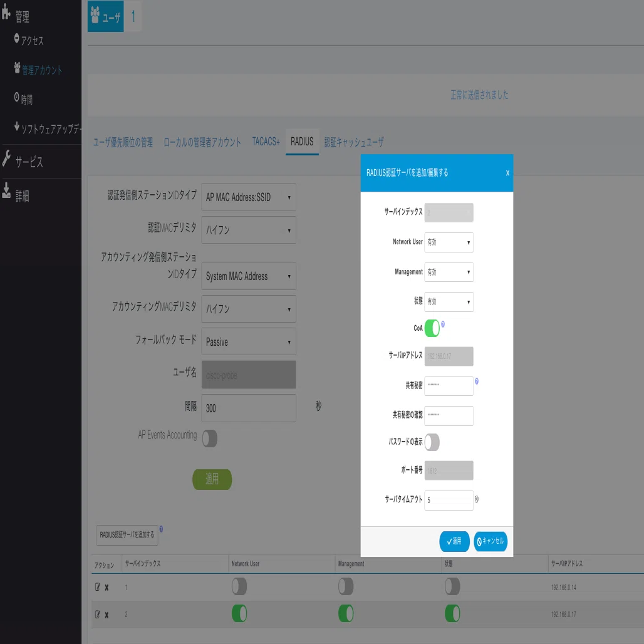The image size is (644, 644).
Task: Click the ユーザ名 input field
Action: [x=249, y=375]
